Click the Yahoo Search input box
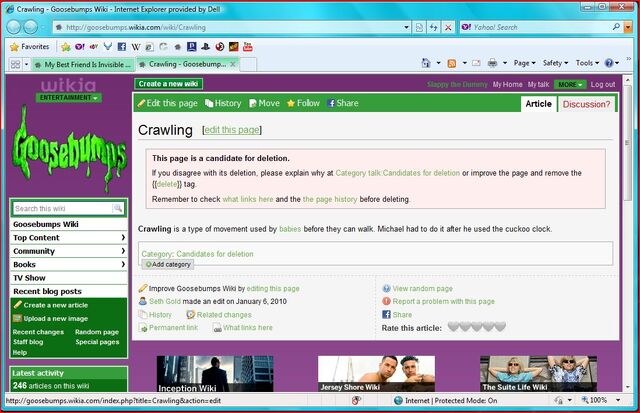The height and width of the screenshot is (413, 640). point(535,27)
